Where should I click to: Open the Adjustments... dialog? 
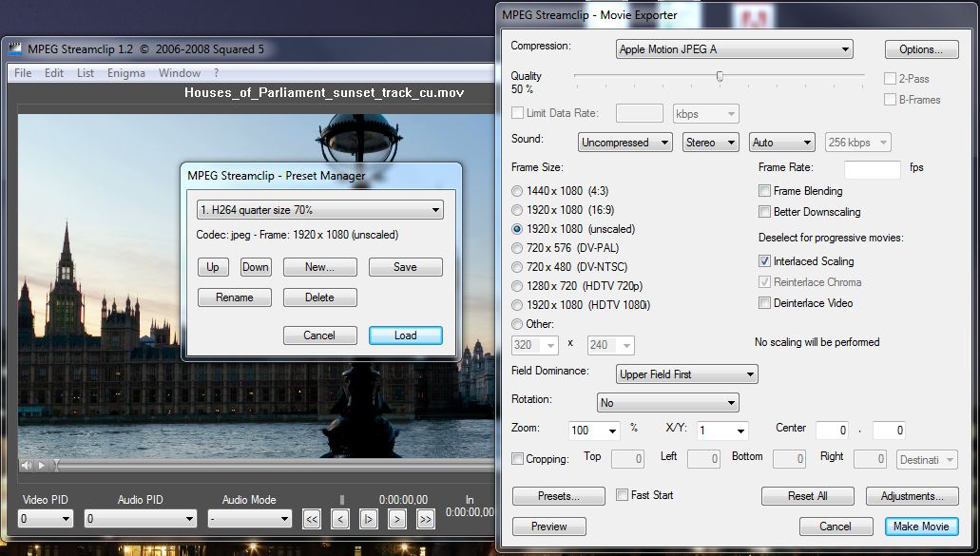[913, 496]
